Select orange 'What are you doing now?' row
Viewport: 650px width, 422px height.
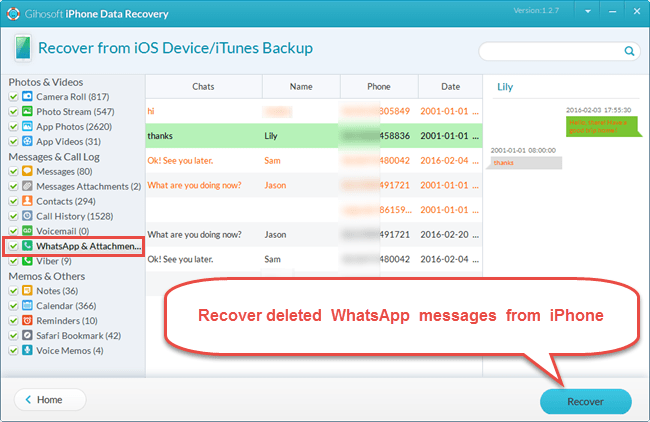click(x=314, y=185)
